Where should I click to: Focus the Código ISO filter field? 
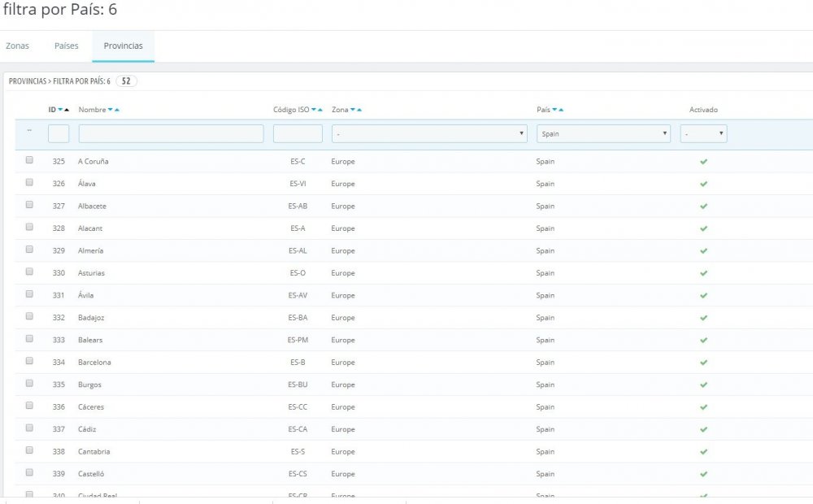298,134
